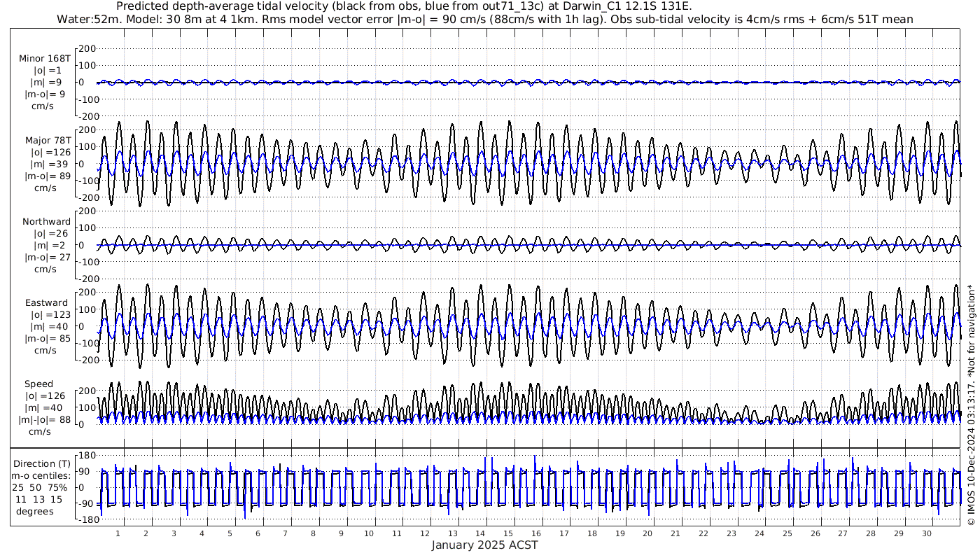Select the 'Direction (T)' panel label
This screenshot has height=560, width=980.
pos(42,464)
